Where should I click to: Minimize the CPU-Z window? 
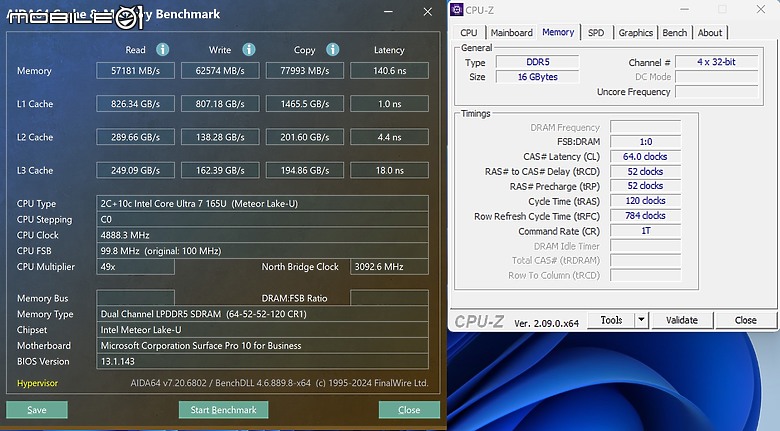coord(685,9)
